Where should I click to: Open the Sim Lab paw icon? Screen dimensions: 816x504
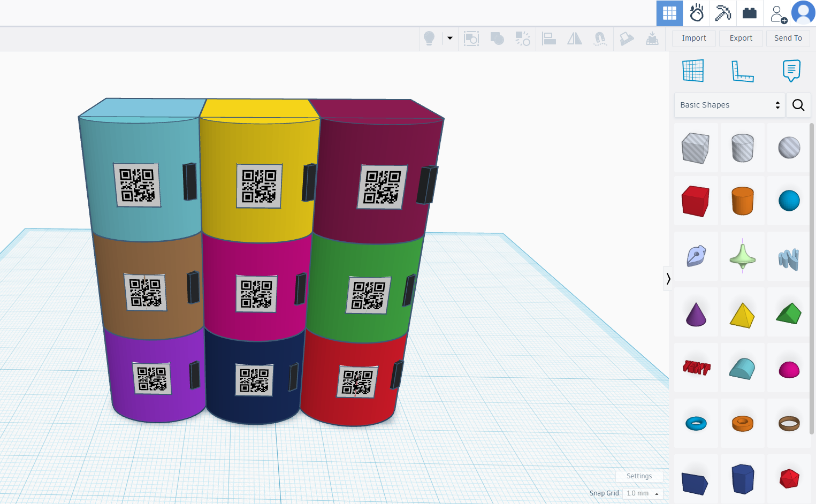pyautogui.click(x=697, y=13)
